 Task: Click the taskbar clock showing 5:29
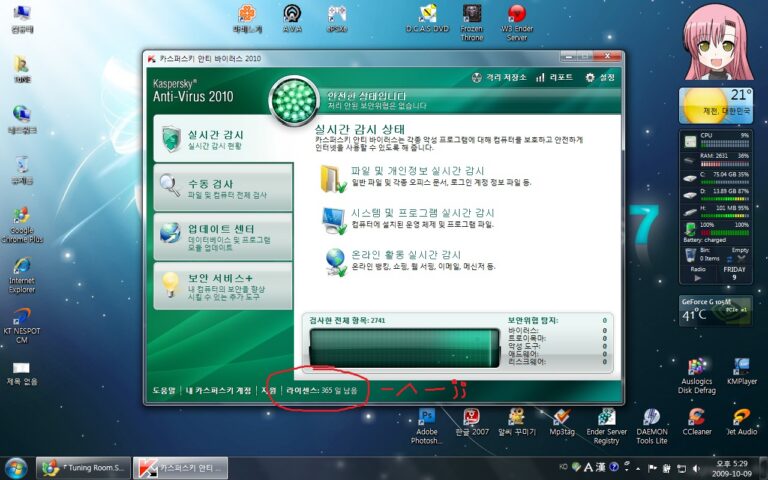click(732, 468)
